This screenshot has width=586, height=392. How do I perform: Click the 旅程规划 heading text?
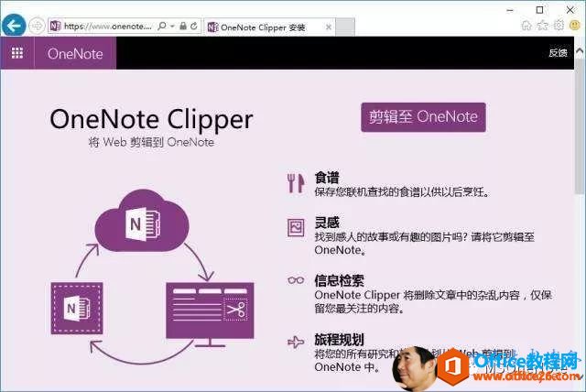[x=339, y=340]
